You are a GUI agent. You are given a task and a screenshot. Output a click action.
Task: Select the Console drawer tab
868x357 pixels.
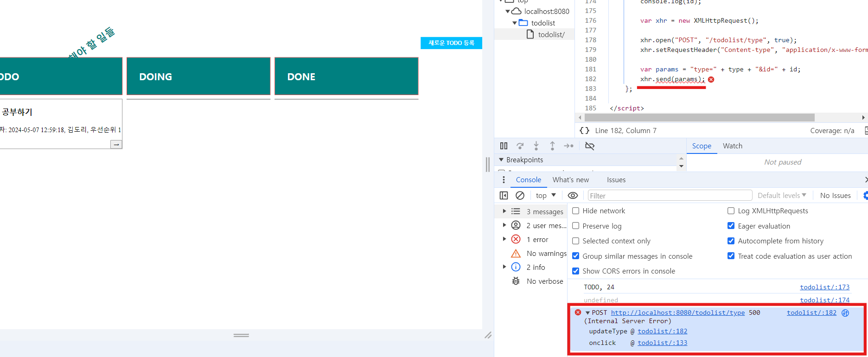(529, 180)
